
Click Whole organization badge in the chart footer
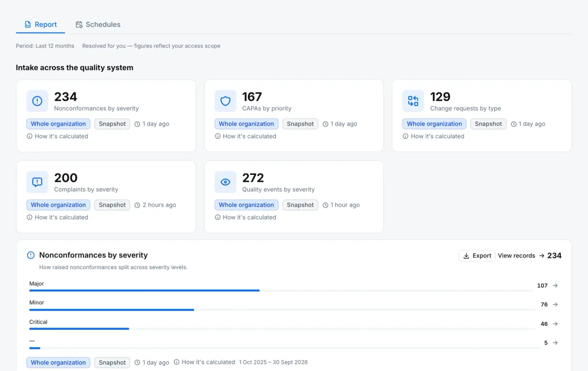58,363
